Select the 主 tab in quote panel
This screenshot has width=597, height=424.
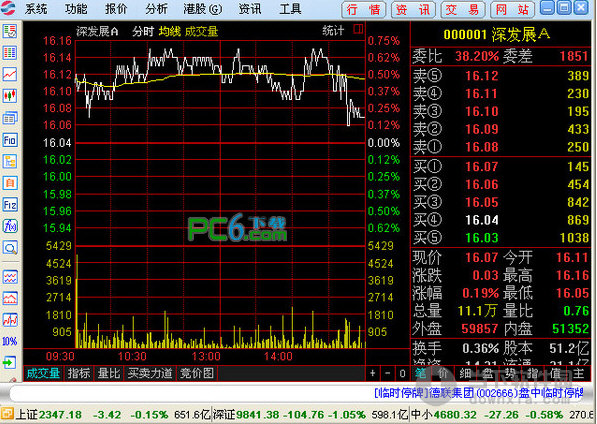(578, 373)
